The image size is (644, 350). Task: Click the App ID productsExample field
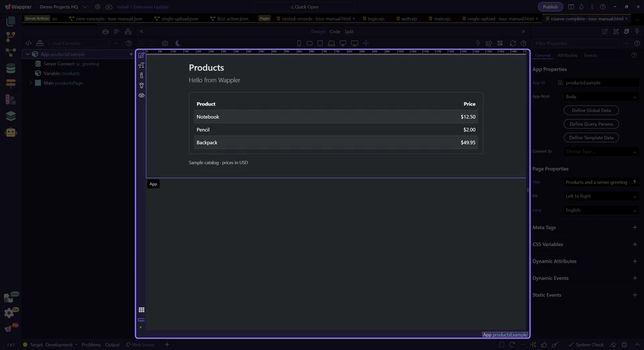click(601, 83)
